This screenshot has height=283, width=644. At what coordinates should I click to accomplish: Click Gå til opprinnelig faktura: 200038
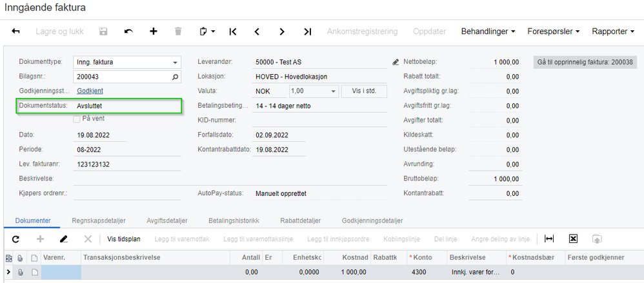[x=585, y=63]
